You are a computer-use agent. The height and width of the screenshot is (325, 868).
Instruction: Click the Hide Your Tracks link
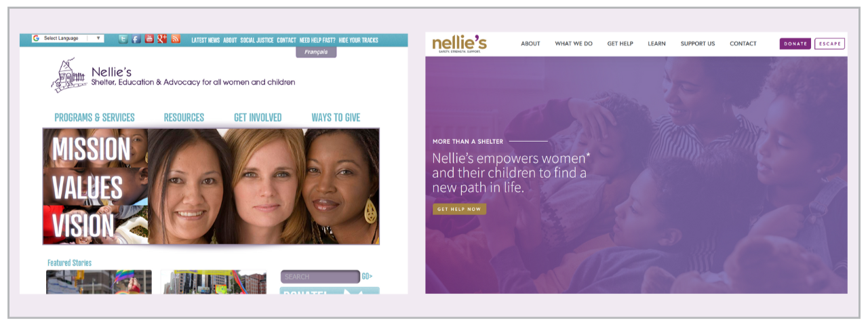(x=358, y=40)
